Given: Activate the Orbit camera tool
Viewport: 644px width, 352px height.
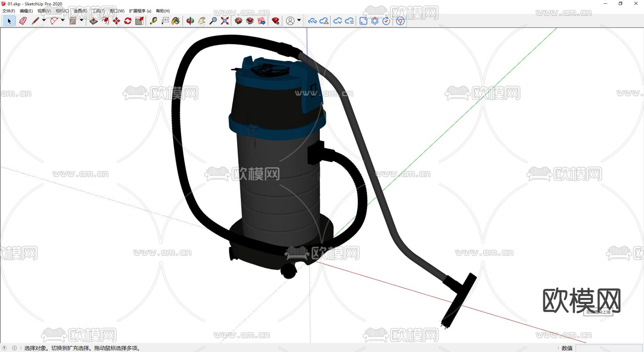Looking at the screenshot, I should point(190,21).
